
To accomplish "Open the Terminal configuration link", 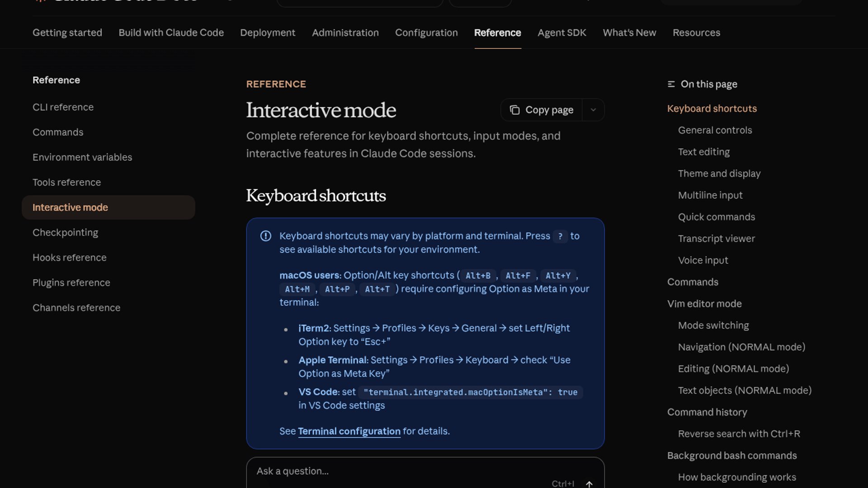I will pos(349,431).
